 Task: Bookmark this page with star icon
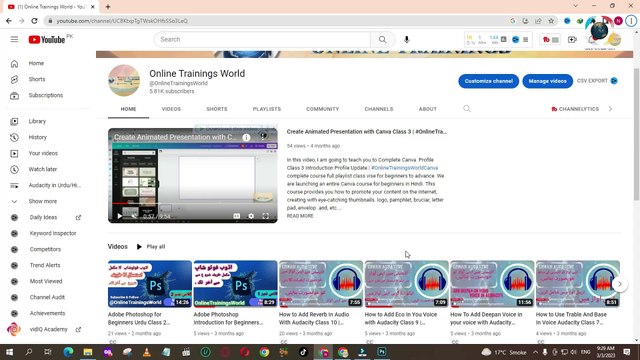tap(551, 21)
